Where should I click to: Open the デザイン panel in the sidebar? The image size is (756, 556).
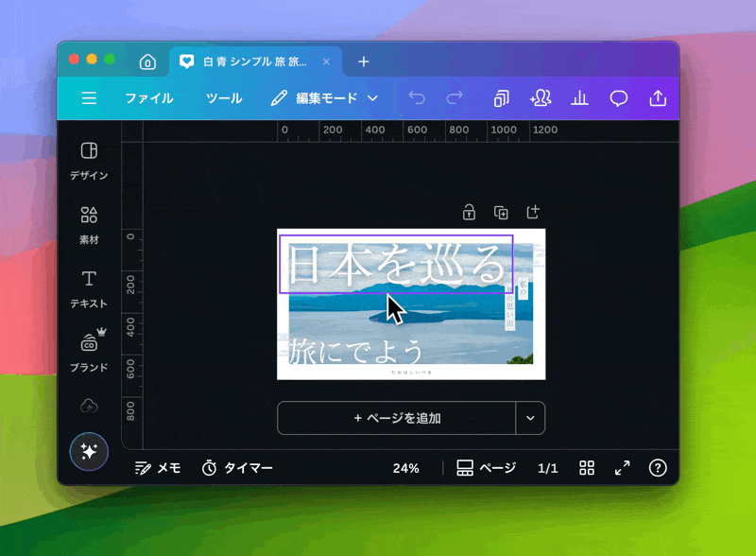89,160
